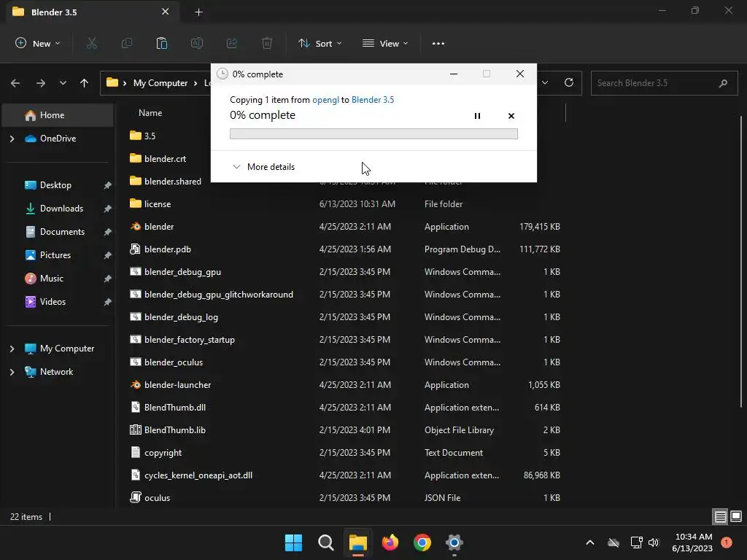Open the See more ellipsis menu

pyautogui.click(x=438, y=43)
